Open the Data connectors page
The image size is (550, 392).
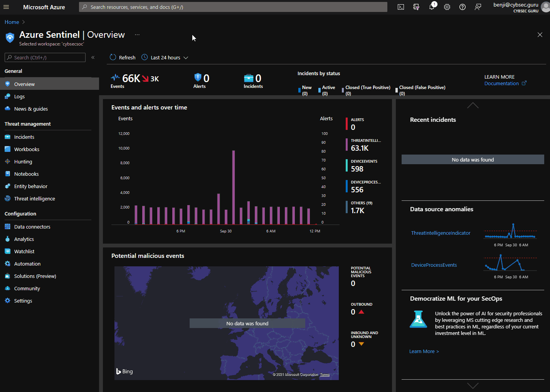click(x=32, y=227)
